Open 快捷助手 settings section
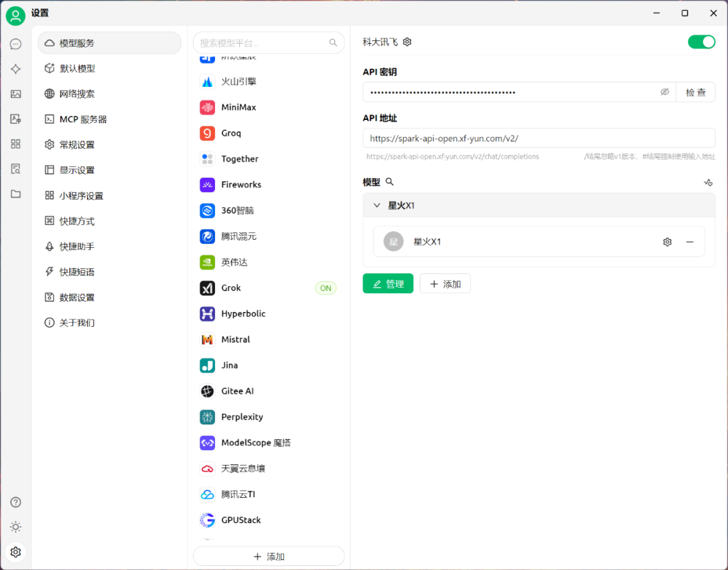Viewport: 728px width, 570px height. (110, 247)
